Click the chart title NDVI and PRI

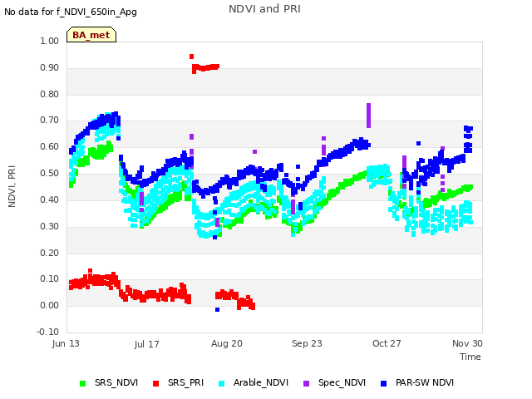pos(264,9)
